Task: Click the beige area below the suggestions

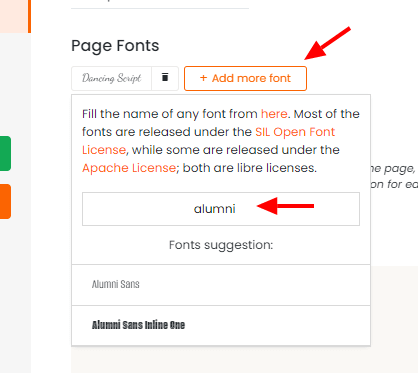Action: pos(221,359)
